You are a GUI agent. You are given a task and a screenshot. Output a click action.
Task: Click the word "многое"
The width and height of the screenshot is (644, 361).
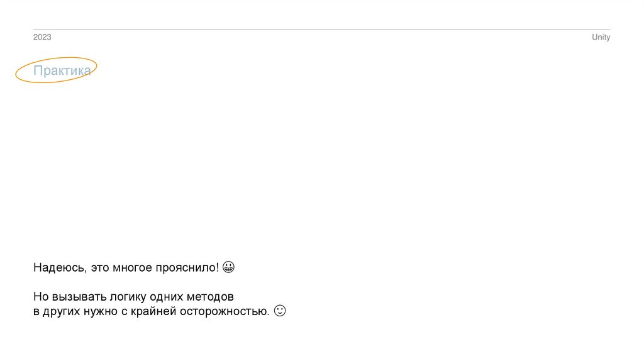pyautogui.click(x=132, y=269)
